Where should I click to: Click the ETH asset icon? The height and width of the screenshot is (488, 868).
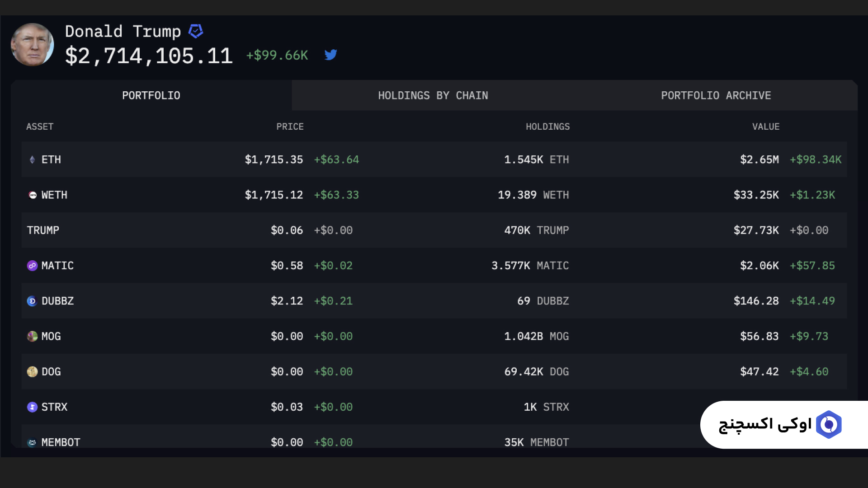pyautogui.click(x=32, y=160)
